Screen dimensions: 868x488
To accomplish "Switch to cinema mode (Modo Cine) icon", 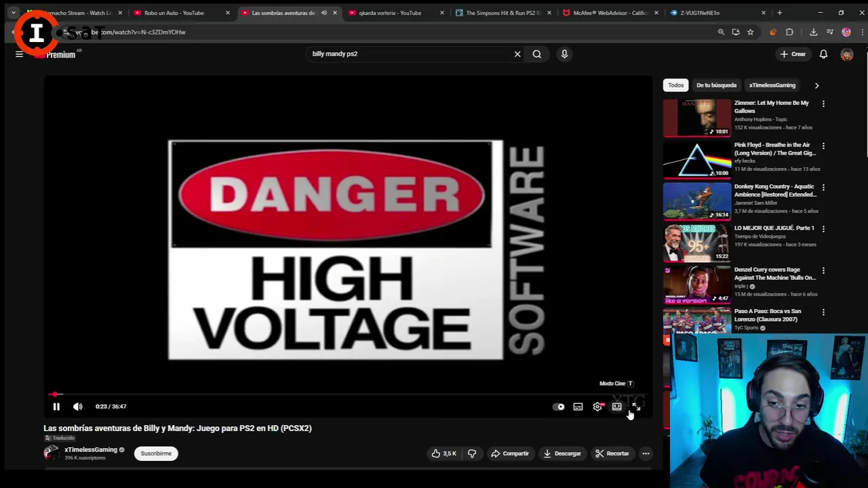I will click(x=617, y=407).
